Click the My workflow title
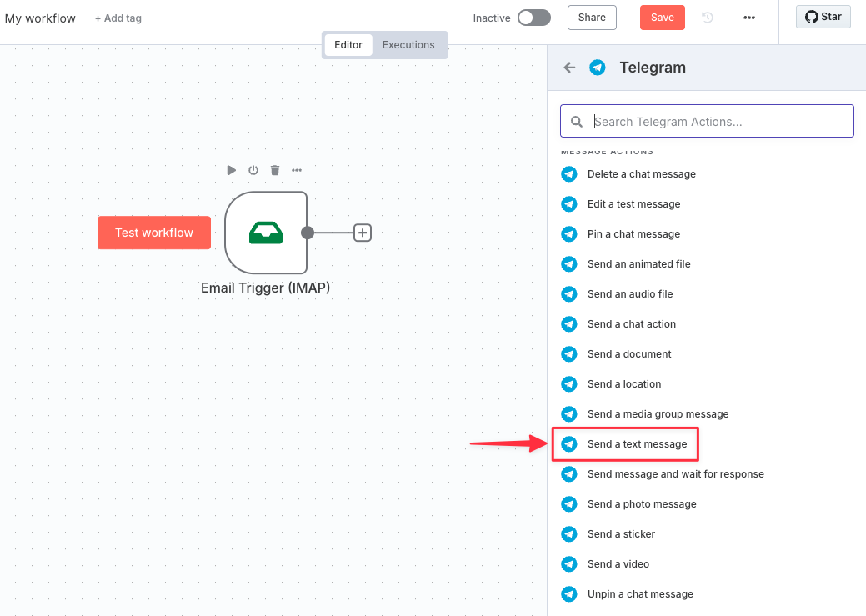The width and height of the screenshot is (866, 616). coord(40,18)
